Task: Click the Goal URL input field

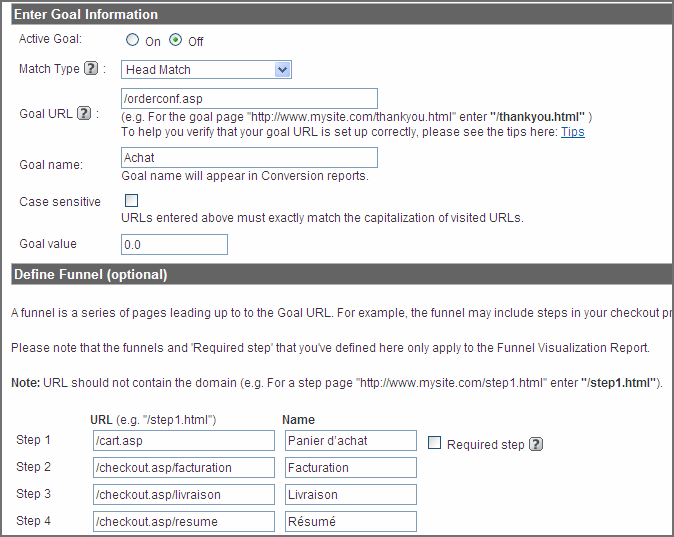Action: pos(248,98)
